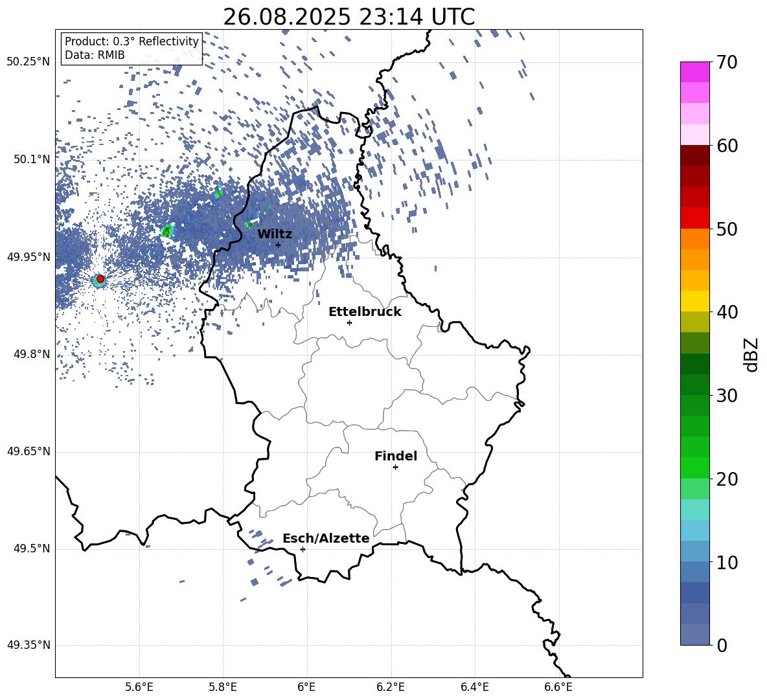Screen dimensions: 767x700
Task: Click the 5.6°E longitude label
Action: (139, 687)
